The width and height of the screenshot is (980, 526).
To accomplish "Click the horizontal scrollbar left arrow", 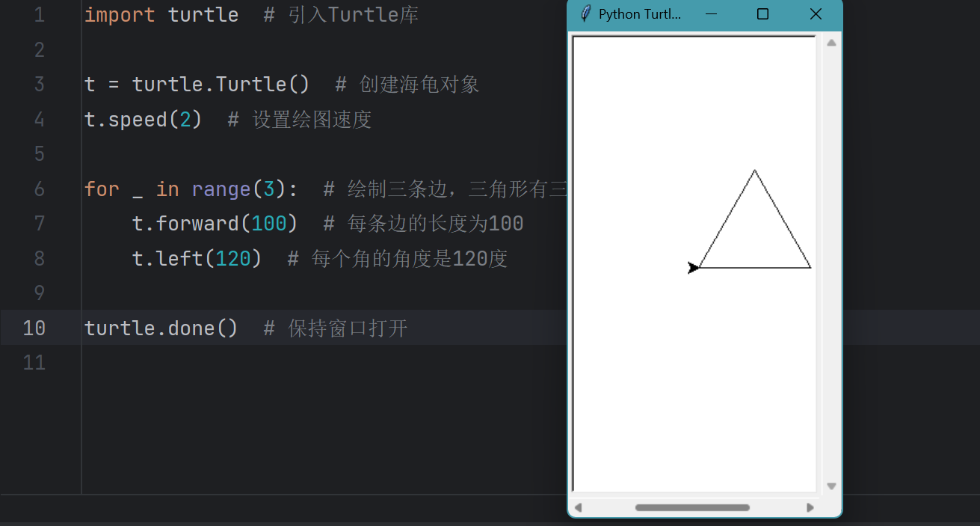I will (x=578, y=508).
